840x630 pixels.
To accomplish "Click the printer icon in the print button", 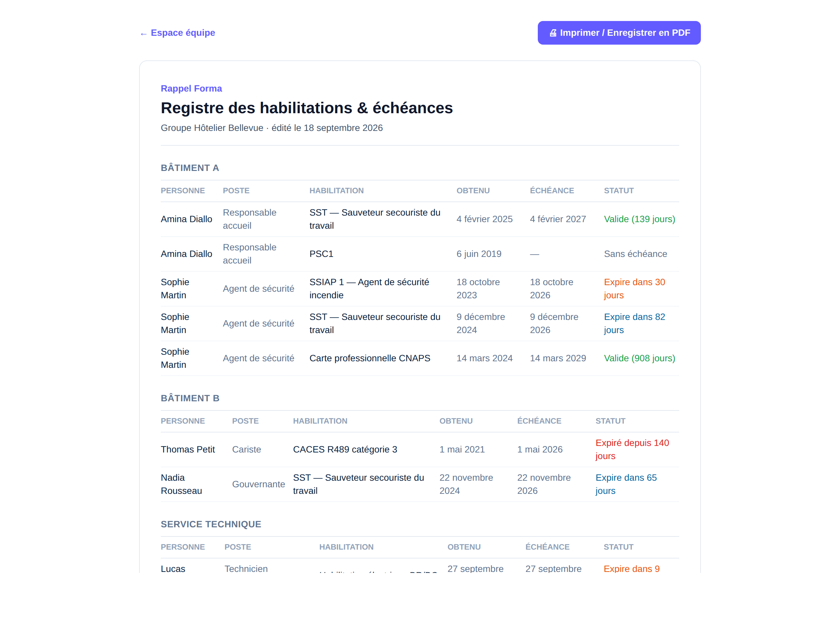I will click(553, 33).
